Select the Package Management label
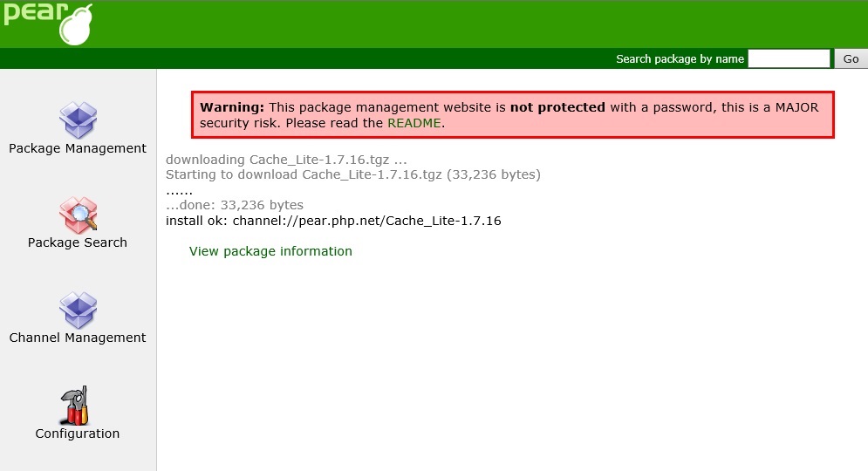The width and height of the screenshot is (868, 471). pos(78,148)
